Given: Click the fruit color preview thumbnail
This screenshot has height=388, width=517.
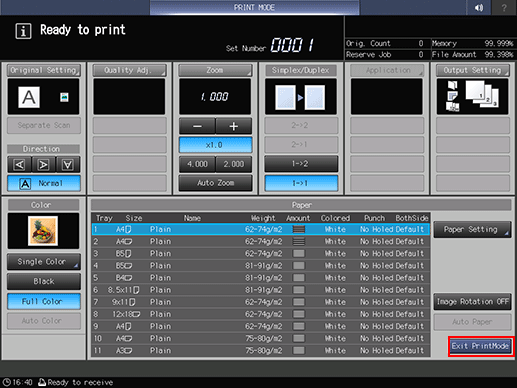Looking at the screenshot, I should (43, 231).
